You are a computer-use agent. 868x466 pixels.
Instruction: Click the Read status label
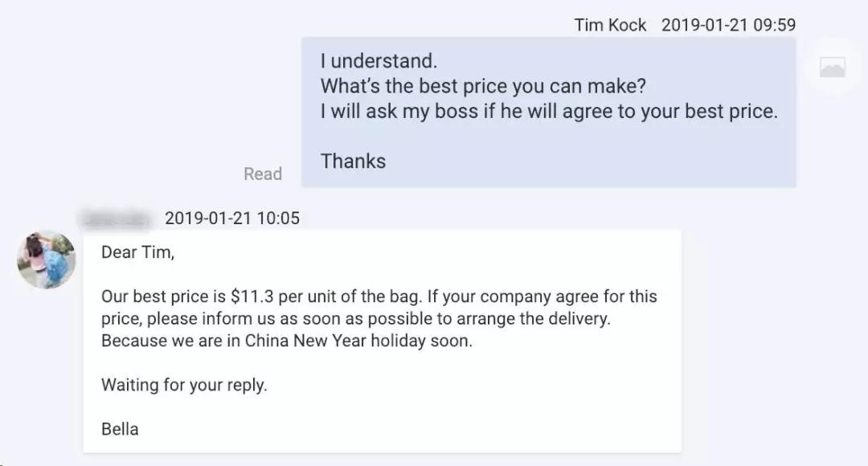[x=263, y=174]
